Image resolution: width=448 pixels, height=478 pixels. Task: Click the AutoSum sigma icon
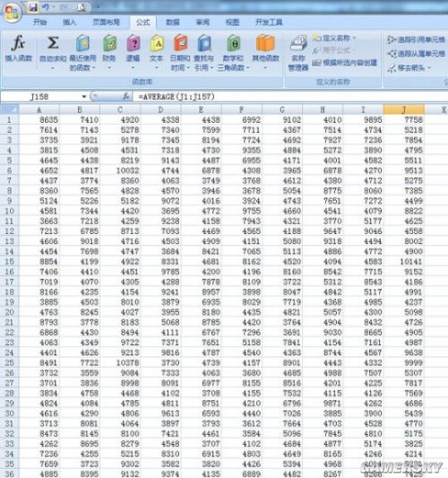tap(52, 43)
